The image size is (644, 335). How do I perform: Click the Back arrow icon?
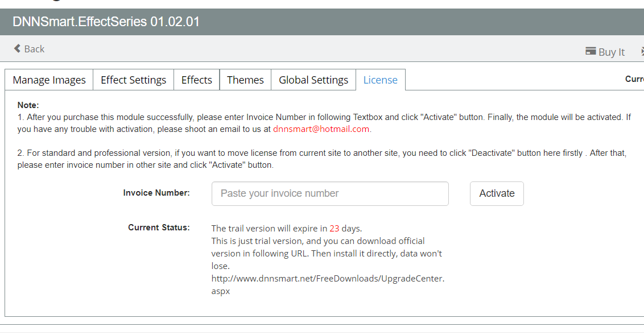click(x=17, y=48)
